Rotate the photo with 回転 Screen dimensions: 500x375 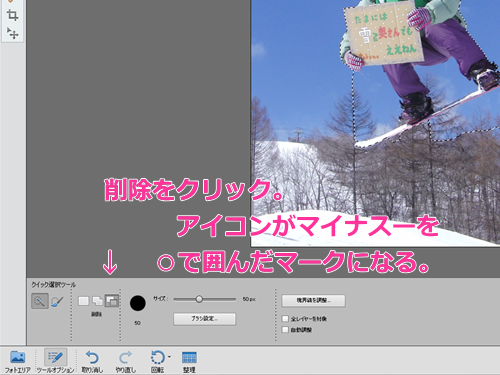coord(157,361)
